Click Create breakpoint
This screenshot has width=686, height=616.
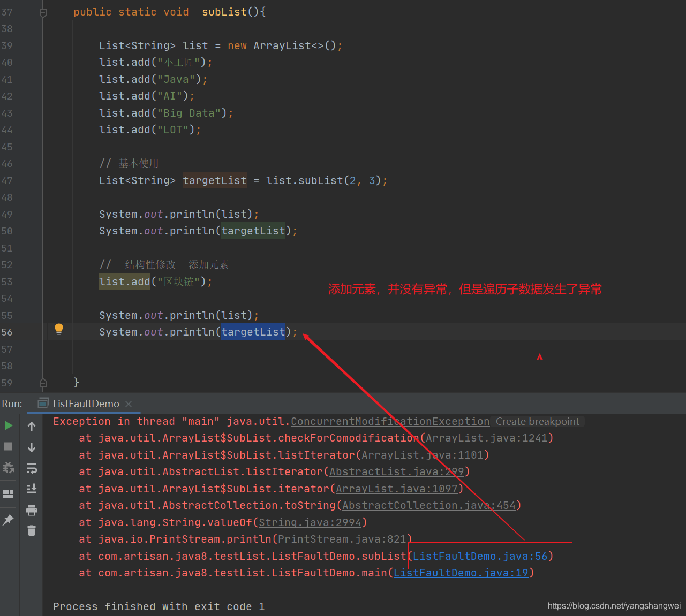click(538, 422)
